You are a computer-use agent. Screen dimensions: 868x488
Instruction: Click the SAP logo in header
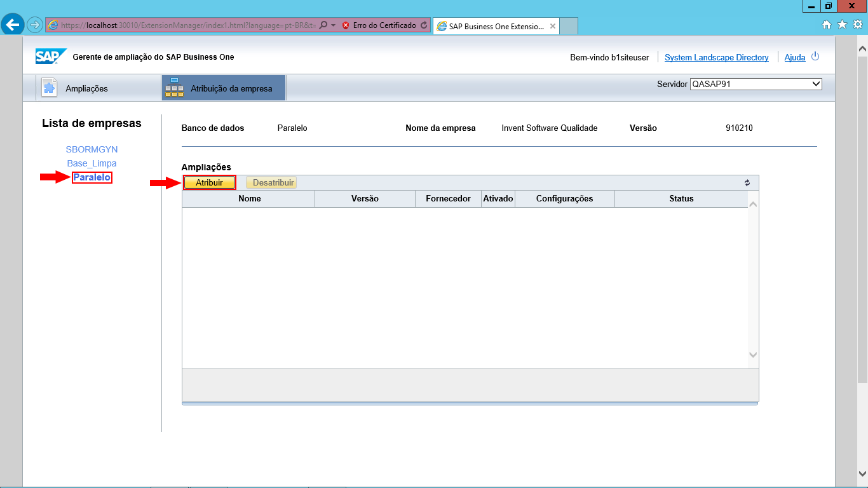point(50,57)
